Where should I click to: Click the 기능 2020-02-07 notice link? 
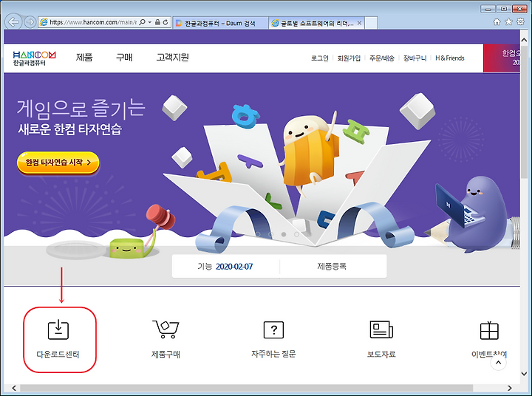(225, 267)
